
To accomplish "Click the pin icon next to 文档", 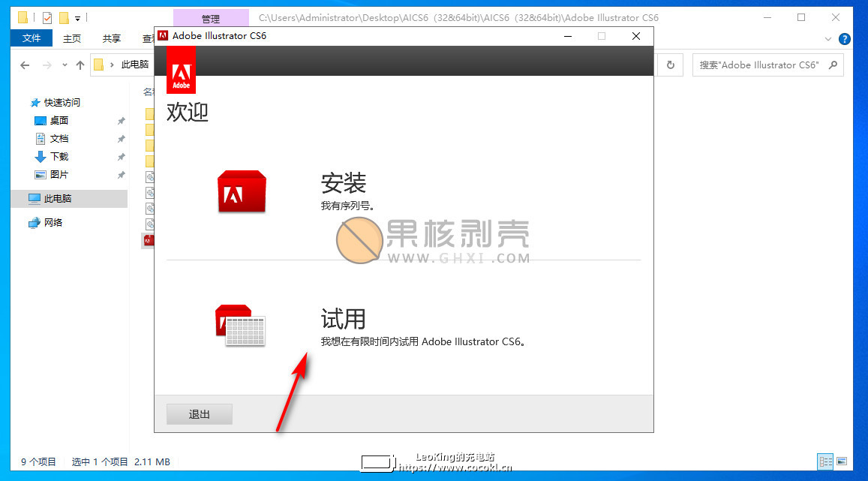I will 122,138.
